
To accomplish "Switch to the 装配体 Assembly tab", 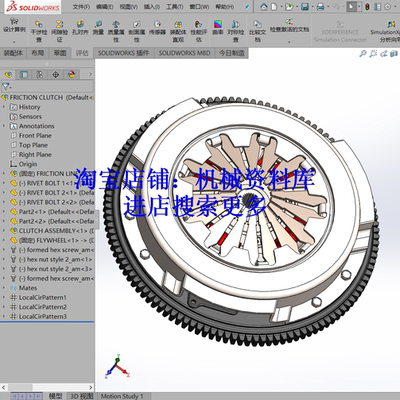I will coord(13,53).
